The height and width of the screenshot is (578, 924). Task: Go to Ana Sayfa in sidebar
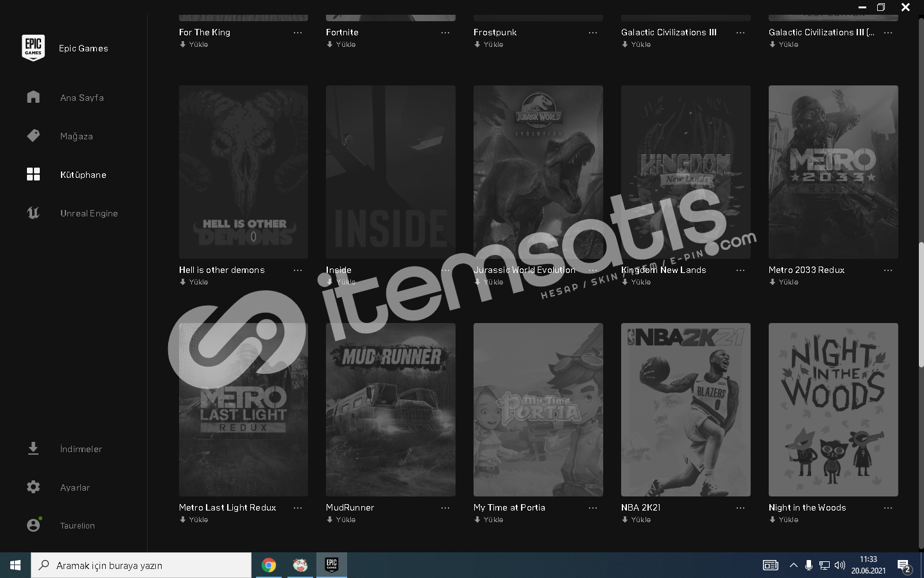coord(82,98)
